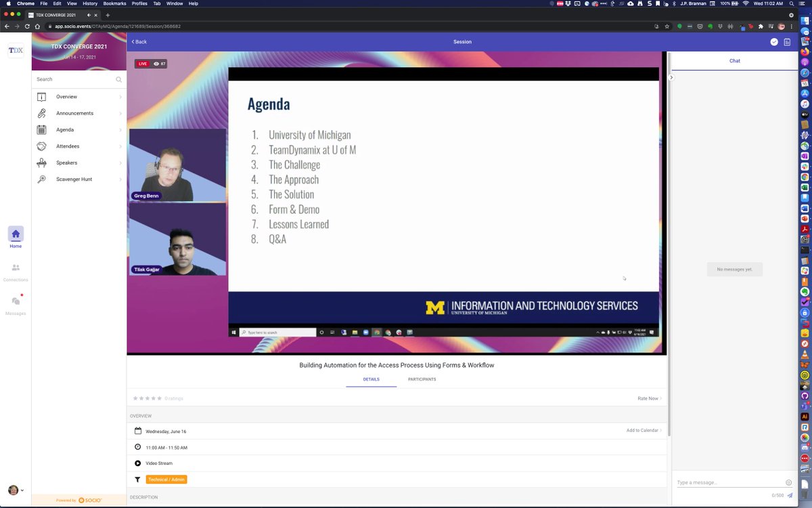Click the Chrome address bar URL
The width and height of the screenshot is (812, 508).
(x=118, y=26)
